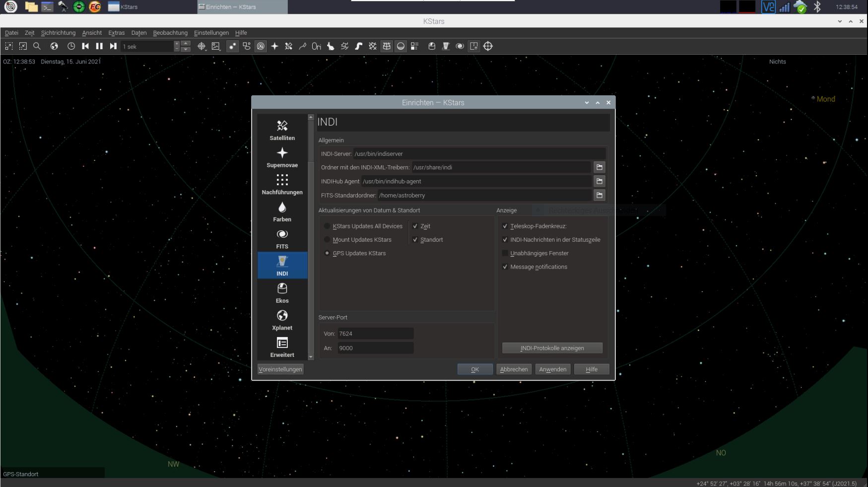Image resolution: width=868 pixels, height=487 pixels.
Task: Toggle constellation art rabbit icon
Action: pos(331,46)
